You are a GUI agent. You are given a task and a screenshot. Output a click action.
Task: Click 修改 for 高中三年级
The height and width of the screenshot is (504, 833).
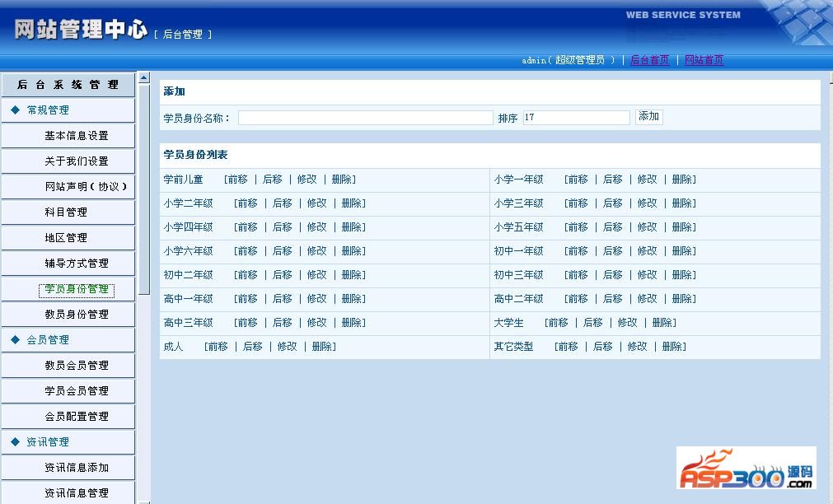click(316, 323)
